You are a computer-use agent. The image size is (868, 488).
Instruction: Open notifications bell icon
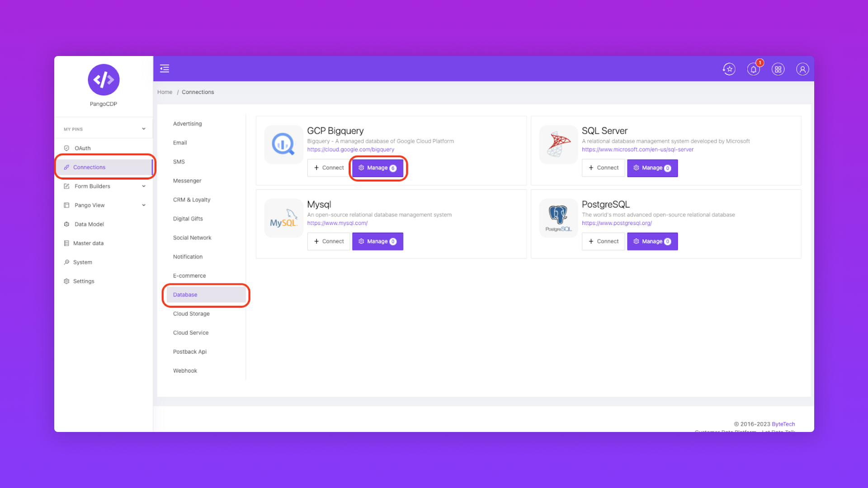753,69
